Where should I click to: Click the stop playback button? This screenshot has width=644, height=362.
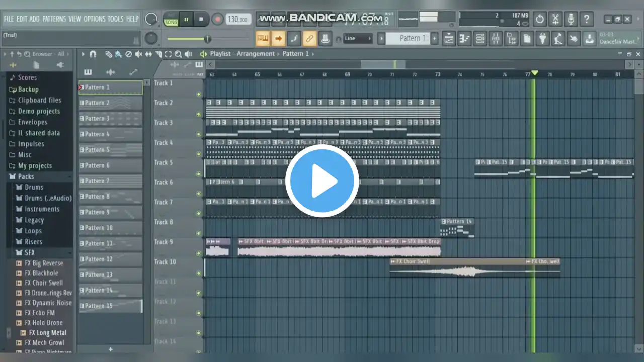pyautogui.click(x=201, y=20)
